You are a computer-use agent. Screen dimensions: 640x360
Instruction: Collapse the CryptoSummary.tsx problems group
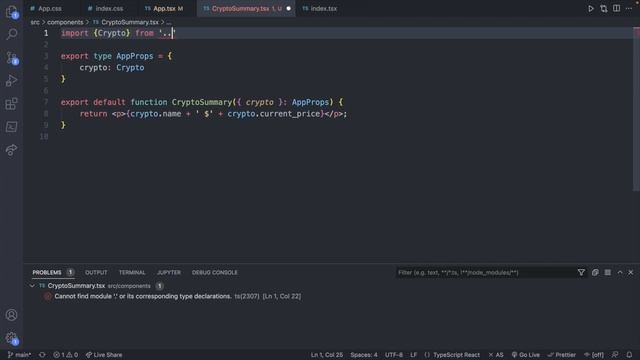click(x=33, y=286)
